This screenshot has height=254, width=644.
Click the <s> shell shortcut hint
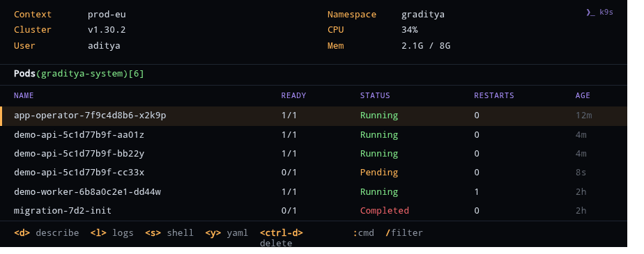169,233
